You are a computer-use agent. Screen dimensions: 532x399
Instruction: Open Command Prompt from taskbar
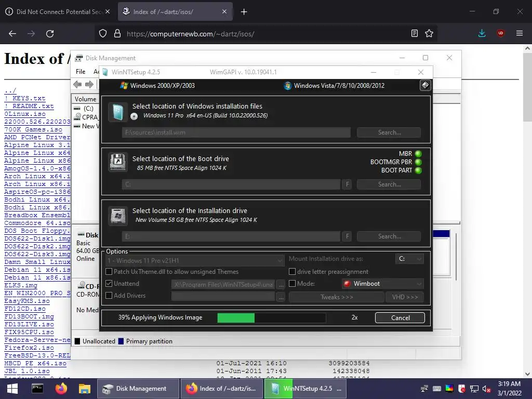tap(37, 389)
